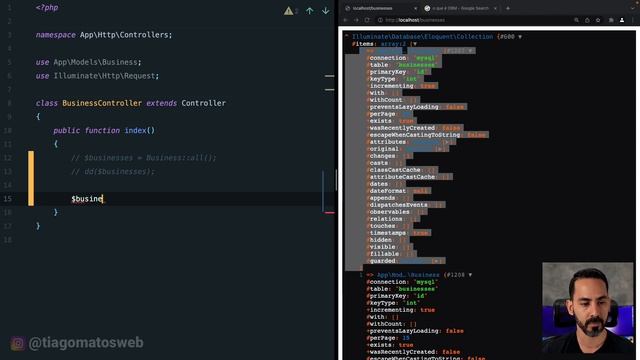The width and height of the screenshot is (640, 360).
Task: Click highlighted preventsLazyLoading property
Action: coord(416,107)
